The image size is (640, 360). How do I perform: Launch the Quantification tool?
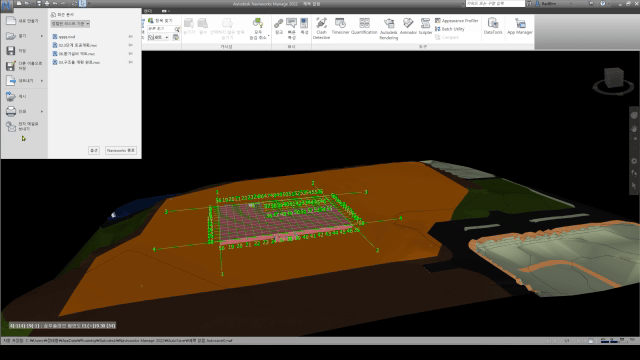point(364,26)
